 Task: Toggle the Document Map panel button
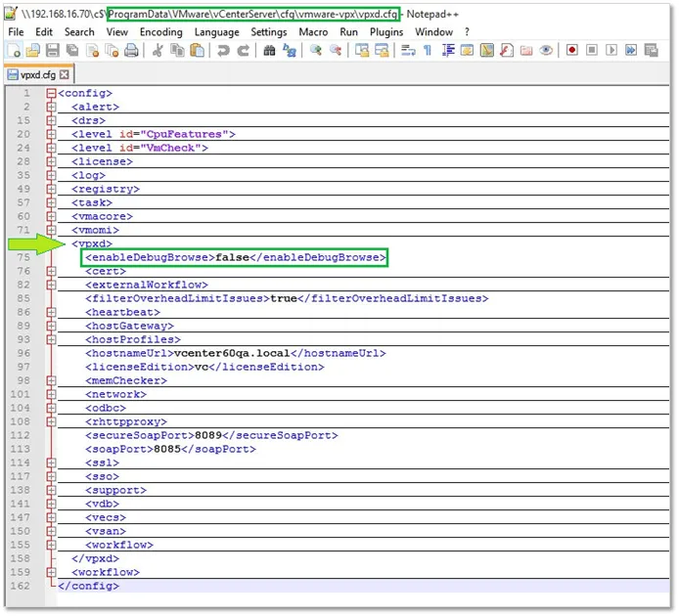[x=486, y=51]
